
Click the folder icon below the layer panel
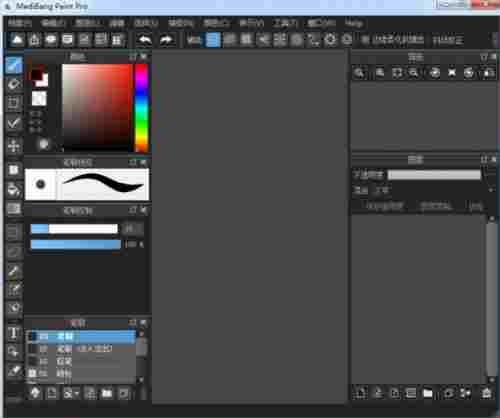click(428, 393)
